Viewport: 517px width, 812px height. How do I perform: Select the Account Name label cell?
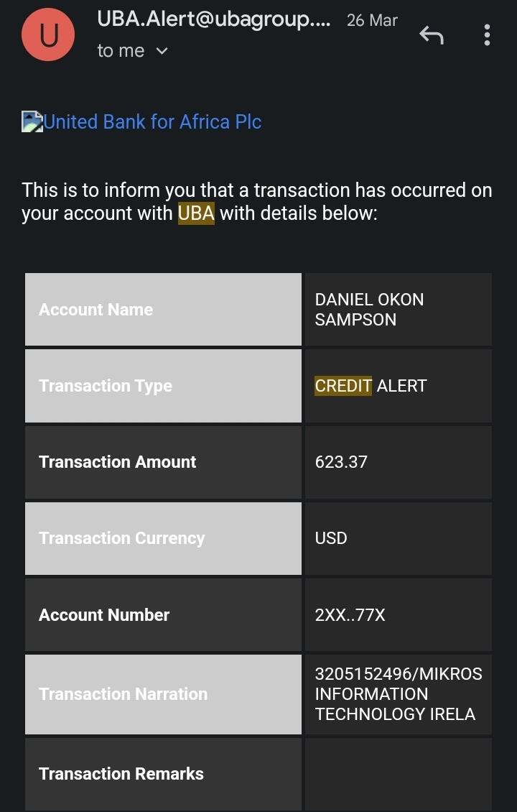(163, 310)
